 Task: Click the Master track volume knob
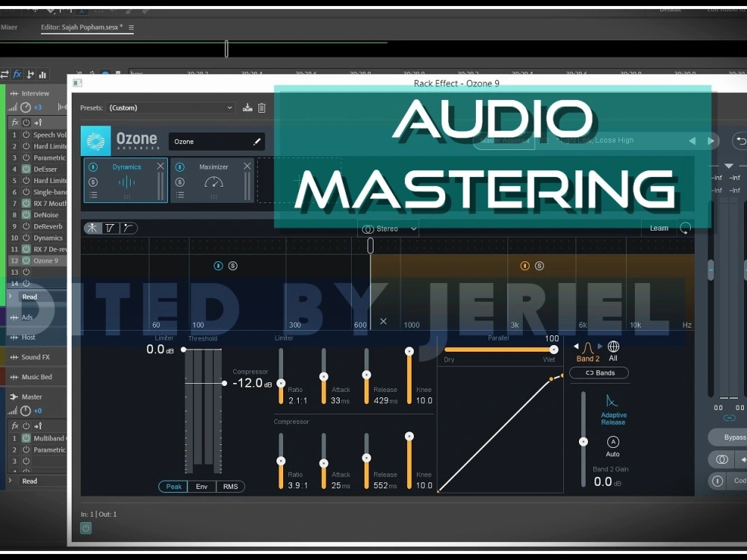click(x=25, y=411)
